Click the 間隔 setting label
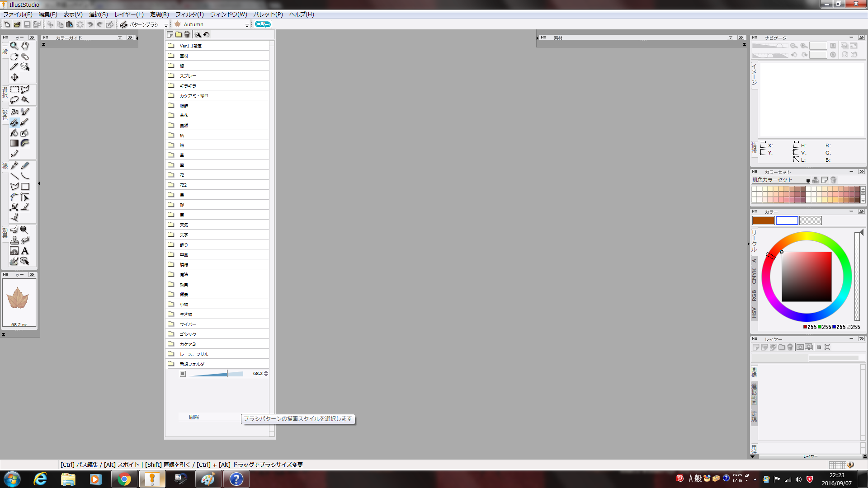The width and height of the screenshot is (868, 488). coord(194,417)
